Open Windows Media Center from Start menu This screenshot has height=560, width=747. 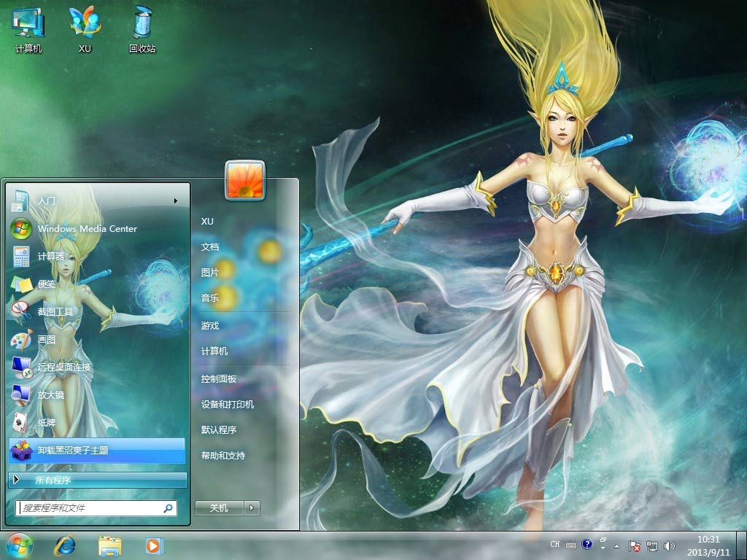click(87, 228)
